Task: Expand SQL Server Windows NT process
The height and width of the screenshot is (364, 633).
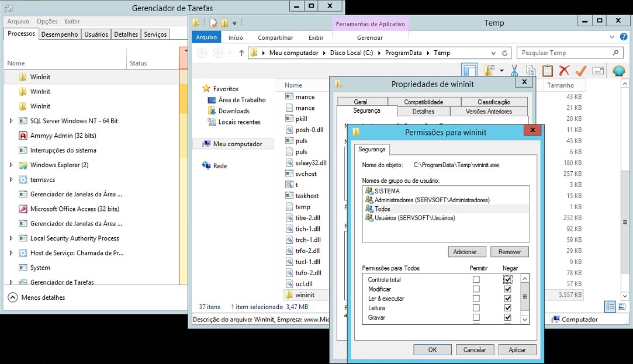Action: coord(11,121)
